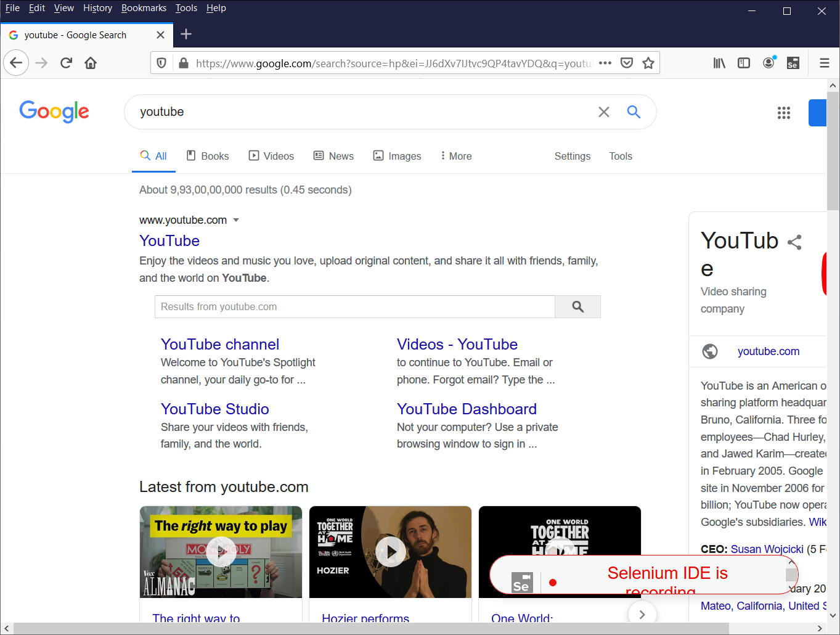Image resolution: width=840 pixels, height=635 pixels.
Task: Open search Settings
Action: (x=573, y=156)
